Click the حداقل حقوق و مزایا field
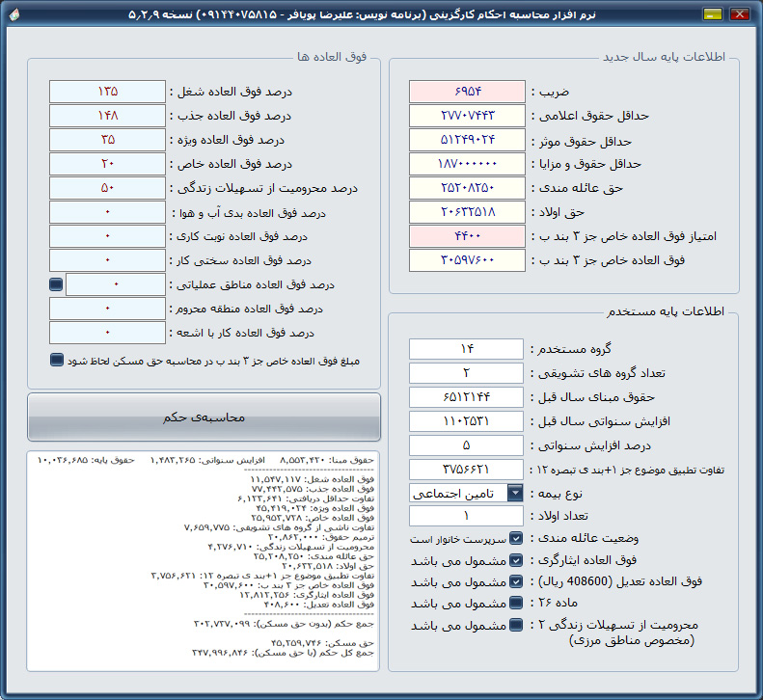The height and width of the screenshot is (700, 763). click(467, 164)
